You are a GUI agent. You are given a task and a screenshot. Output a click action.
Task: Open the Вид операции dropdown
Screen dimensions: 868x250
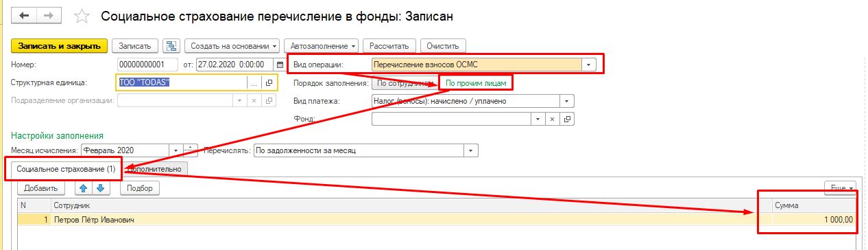[589, 65]
